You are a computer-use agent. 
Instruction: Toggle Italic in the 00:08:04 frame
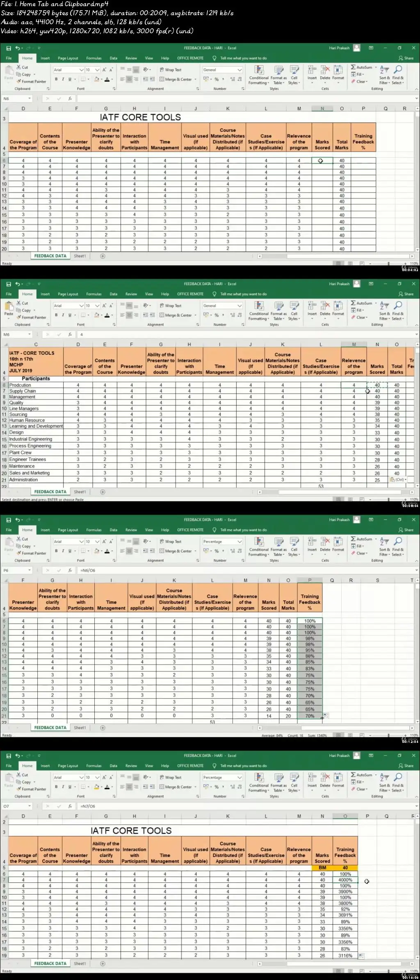(x=63, y=315)
